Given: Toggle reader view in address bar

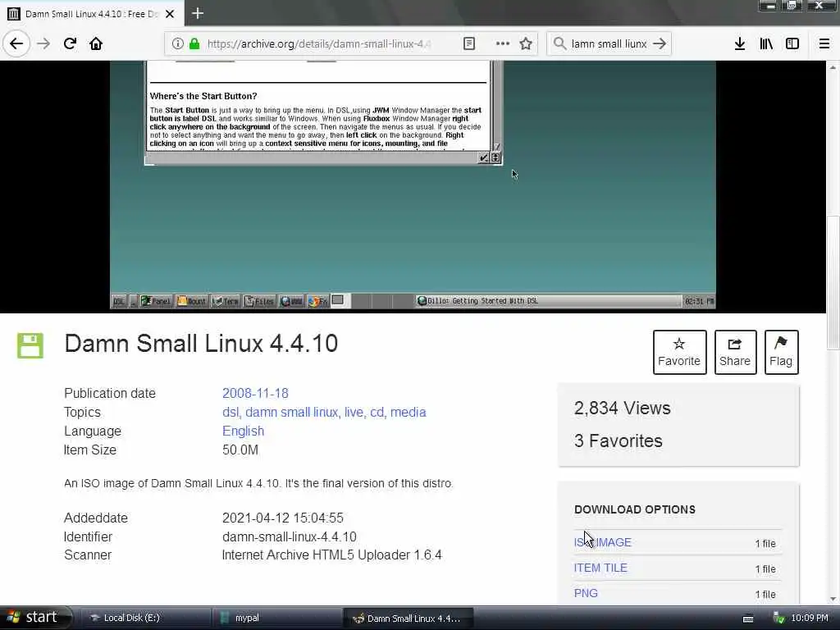Looking at the screenshot, I should coord(468,43).
